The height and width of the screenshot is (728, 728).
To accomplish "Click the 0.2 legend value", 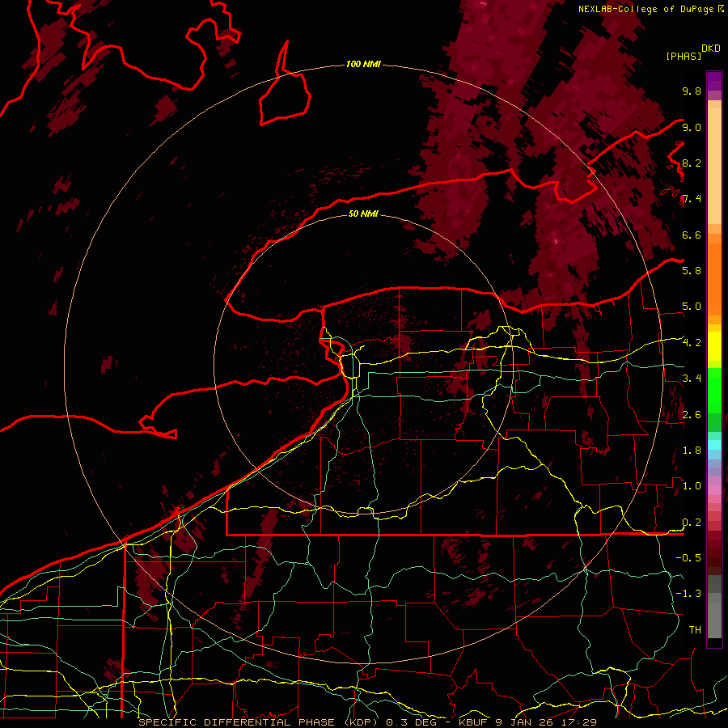I will [x=692, y=523].
